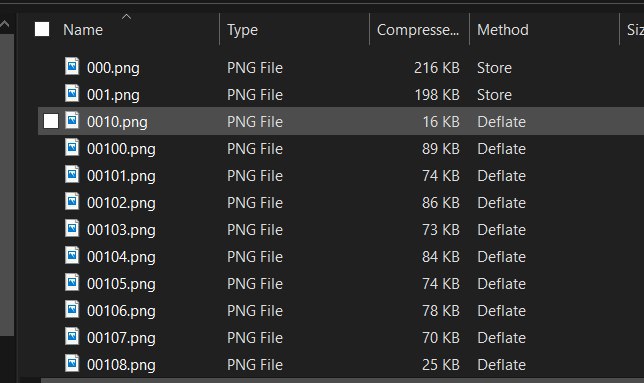The height and width of the screenshot is (383, 644).
Task: Select the file named 00101.png
Action: point(121,176)
